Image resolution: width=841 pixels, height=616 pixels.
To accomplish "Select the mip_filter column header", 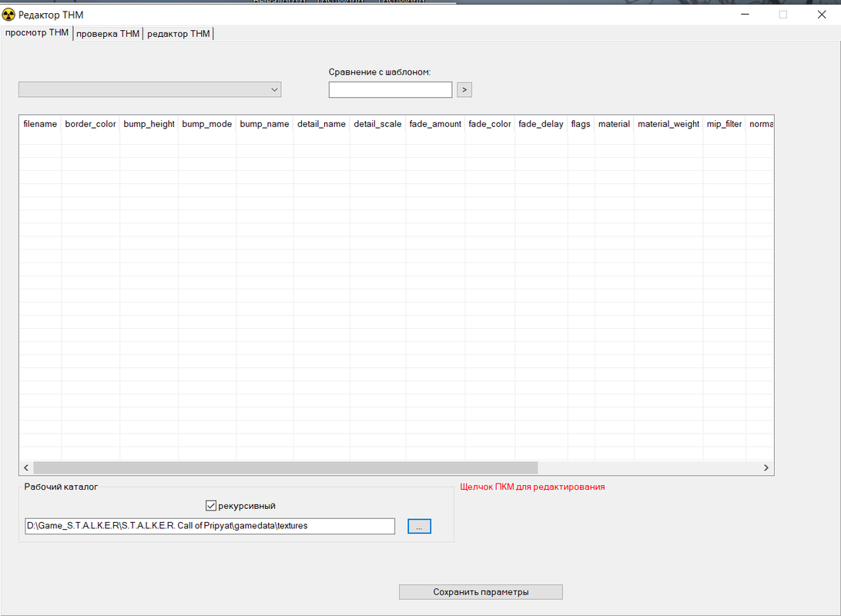I will pyautogui.click(x=724, y=124).
